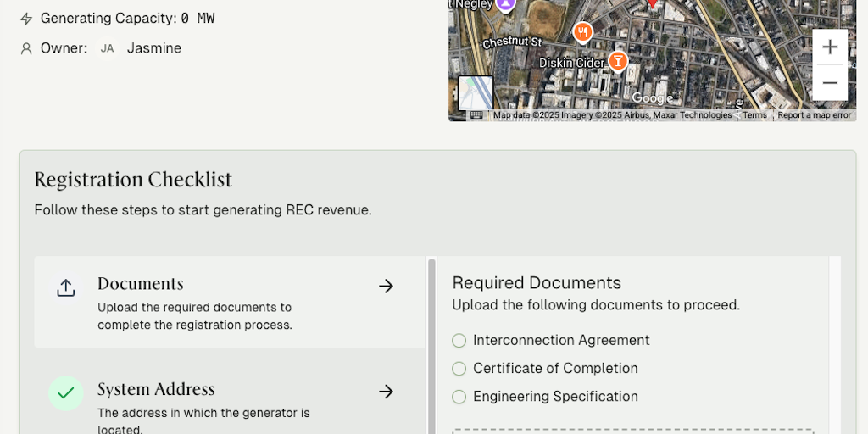Click the green checkmark beside System Address
This screenshot has height=434, width=868.
point(66,393)
